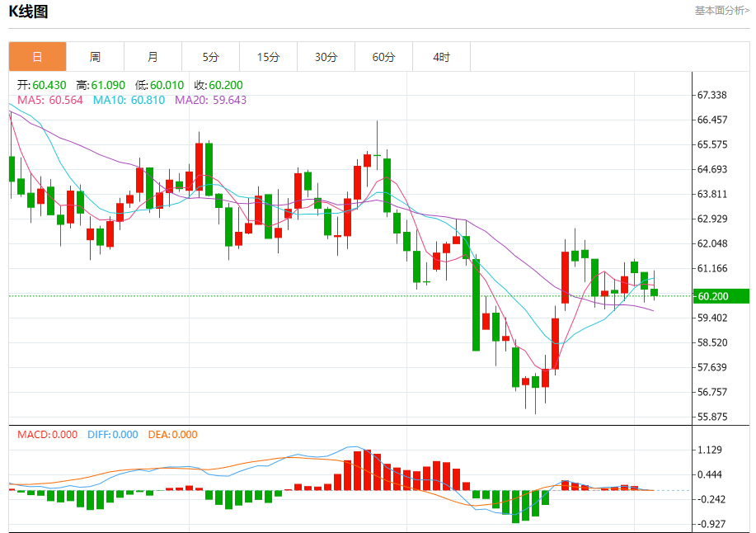This screenshot has width=756, height=533.
Task: Choose the 30分 chart interval
Action: coord(326,57)
